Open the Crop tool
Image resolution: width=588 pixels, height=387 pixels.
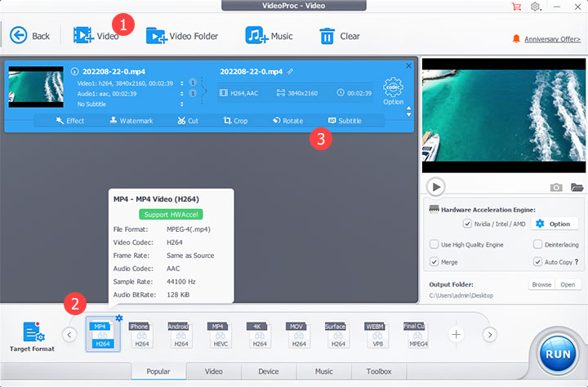(x=235, y=121)
